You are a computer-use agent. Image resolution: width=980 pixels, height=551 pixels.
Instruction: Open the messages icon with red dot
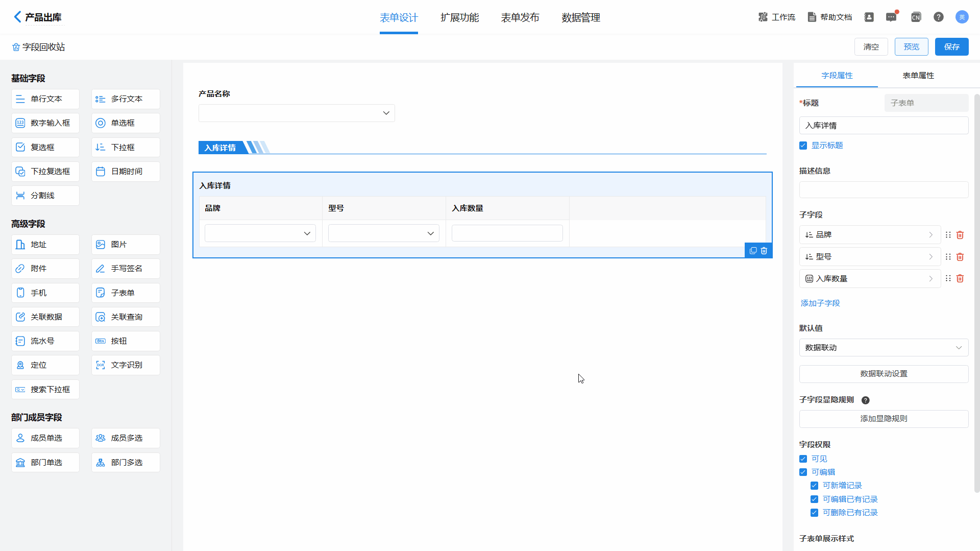(x=891, y=17)
